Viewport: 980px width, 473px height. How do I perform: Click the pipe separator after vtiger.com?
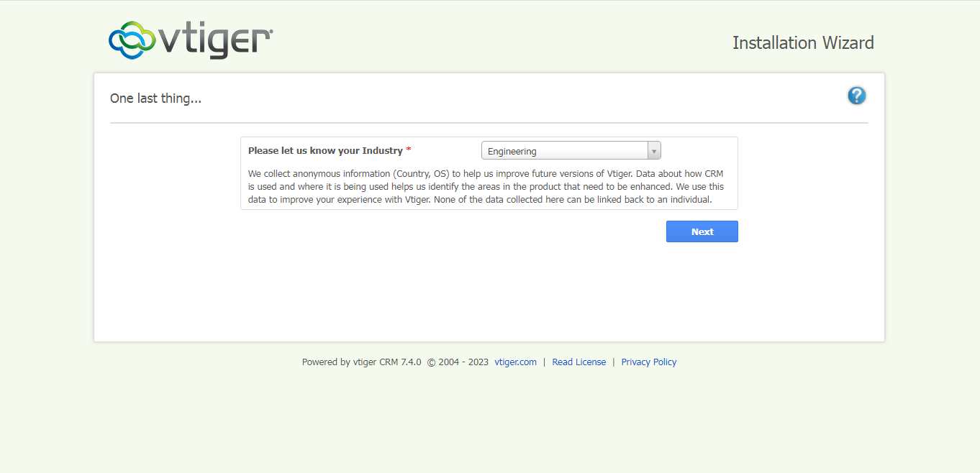tap(545, 362)
